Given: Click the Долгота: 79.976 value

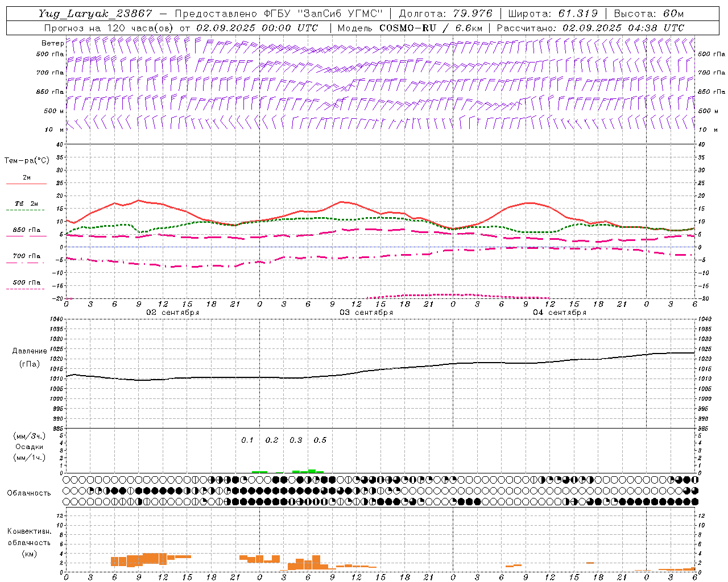Looking at the screenshot, I should click(x=446, y=14).
